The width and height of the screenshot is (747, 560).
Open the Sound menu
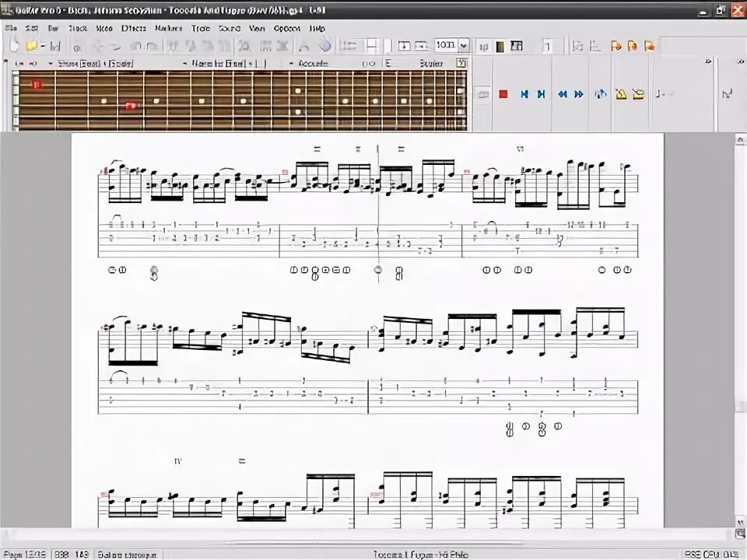(230, 29)
